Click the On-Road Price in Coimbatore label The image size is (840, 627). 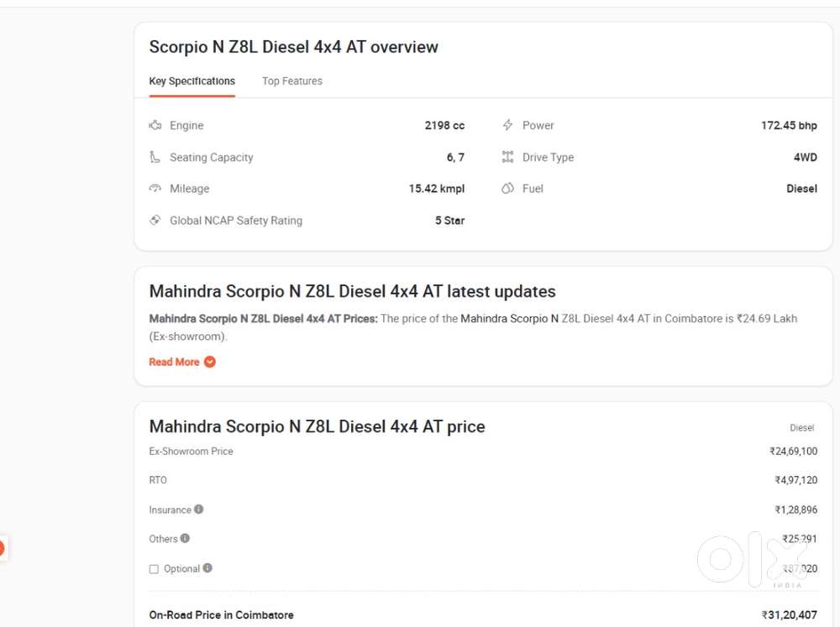click(221, 615)
